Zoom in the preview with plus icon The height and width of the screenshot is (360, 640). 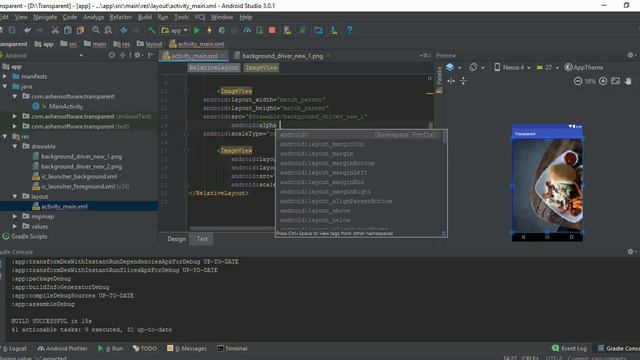pyautogui.click(x=603, y=81)
